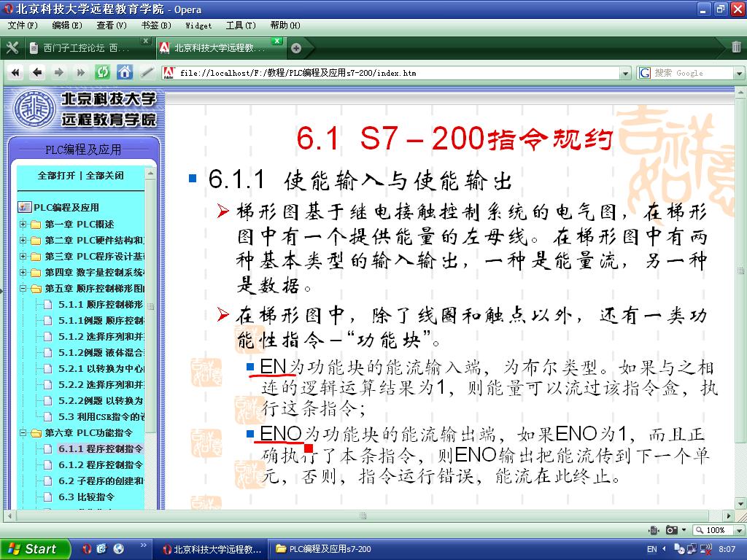Click the Opera Reload page icon
Screen dimensions: 747x560
[x=103, y=72]
